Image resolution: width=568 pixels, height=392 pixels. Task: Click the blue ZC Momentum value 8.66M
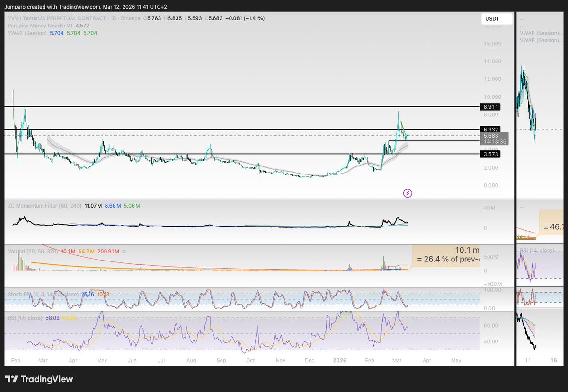tap(113, 206)
